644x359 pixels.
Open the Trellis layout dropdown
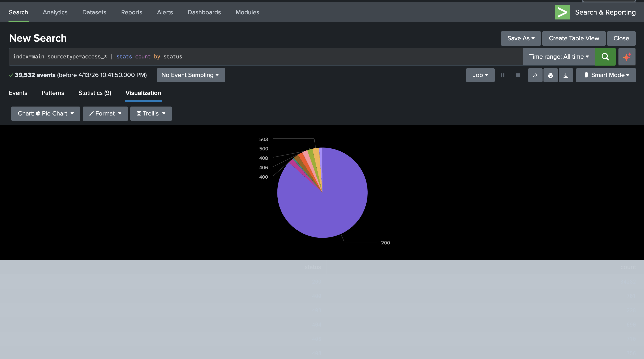[x=151, y=114]
